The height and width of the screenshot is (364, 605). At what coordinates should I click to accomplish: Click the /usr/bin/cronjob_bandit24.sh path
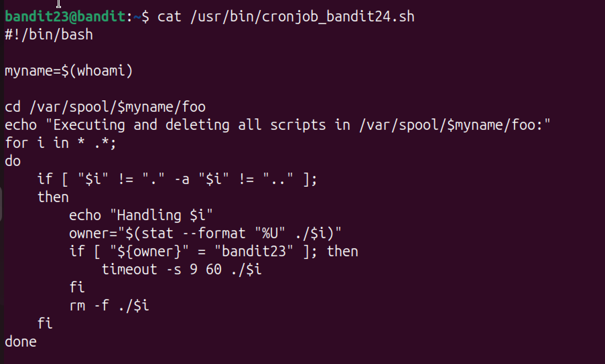click(x=302, y=16)
